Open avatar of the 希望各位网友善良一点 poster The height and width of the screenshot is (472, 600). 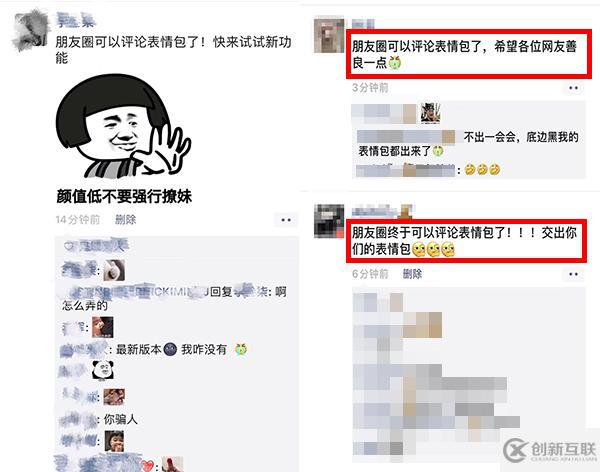tap(329, 35)
